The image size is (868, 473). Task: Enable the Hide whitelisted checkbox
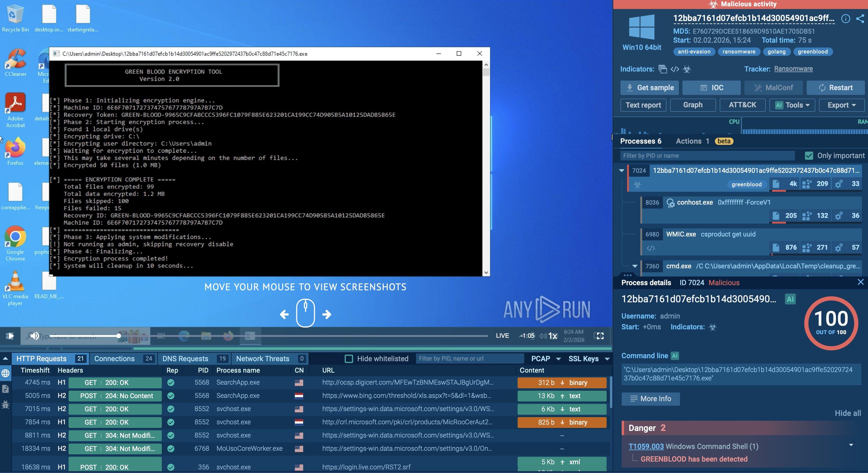pos(349,359)
